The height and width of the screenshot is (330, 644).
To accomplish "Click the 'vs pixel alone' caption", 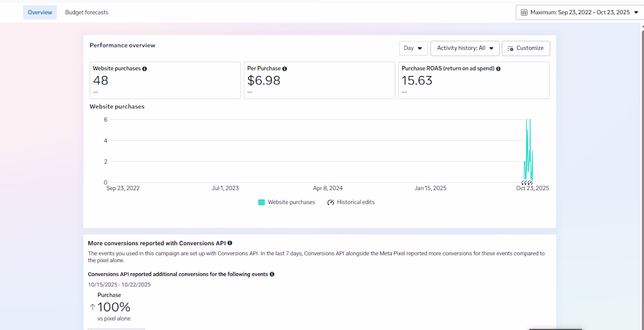I will (x=114, y=318).
